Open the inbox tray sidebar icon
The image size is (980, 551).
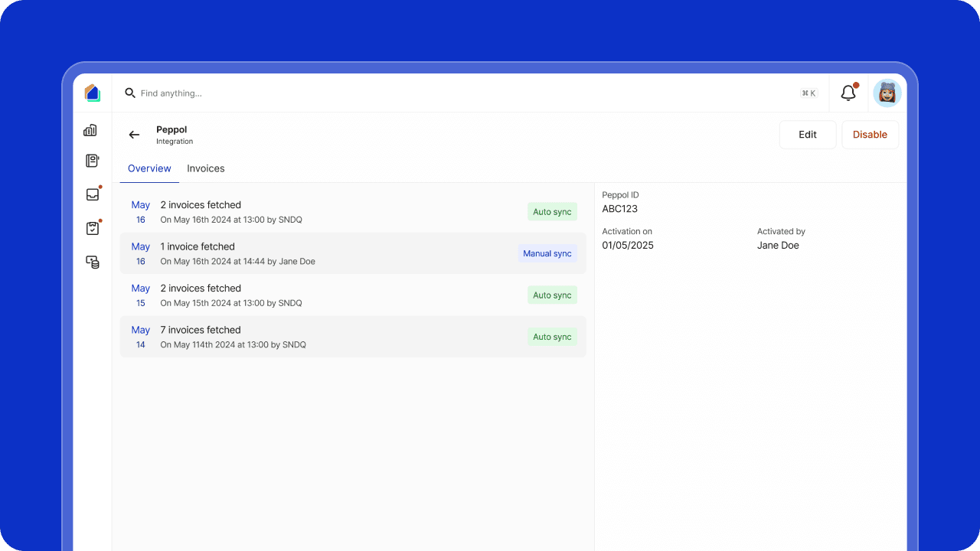93,194
